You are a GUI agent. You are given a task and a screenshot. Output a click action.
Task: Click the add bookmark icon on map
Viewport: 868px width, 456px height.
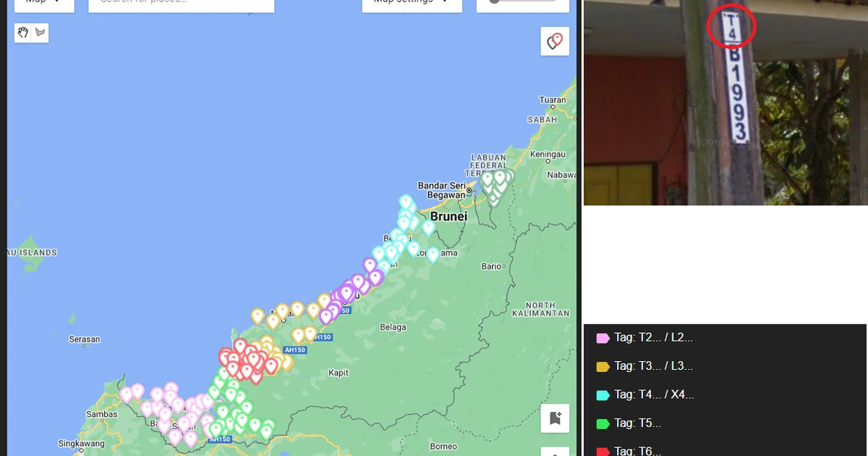[555, 418]
